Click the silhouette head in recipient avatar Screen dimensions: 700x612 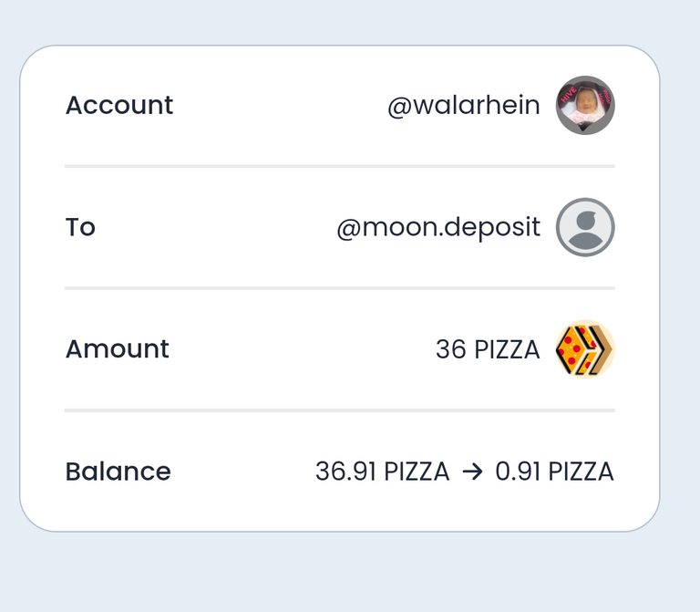(586, 221)
